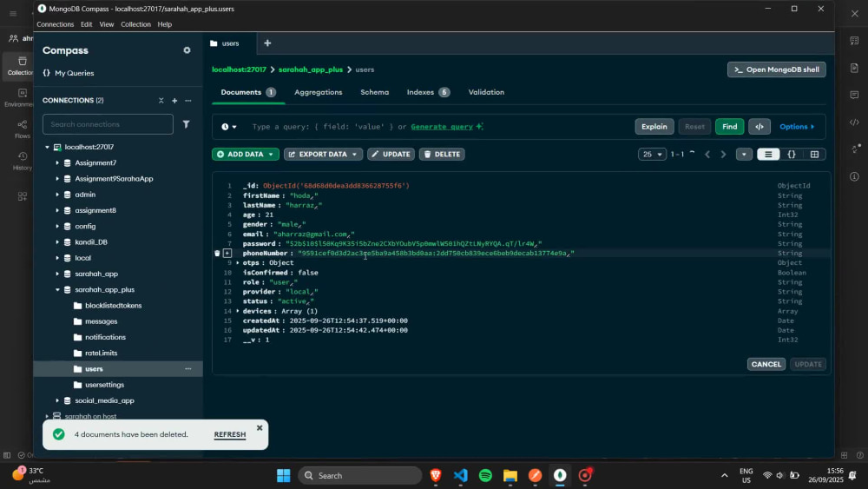The image size is (868, 489).
Task: Open EXPORT DATA dropdown
Action: pos(323,155)
